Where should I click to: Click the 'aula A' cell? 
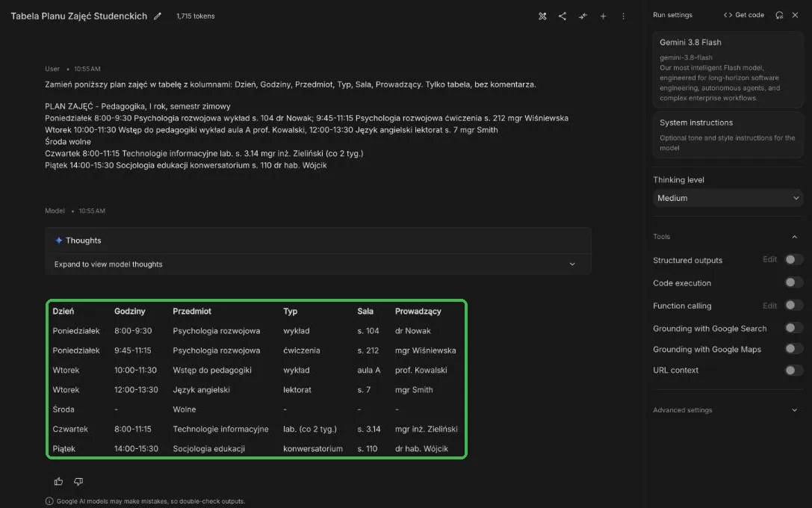369,371
